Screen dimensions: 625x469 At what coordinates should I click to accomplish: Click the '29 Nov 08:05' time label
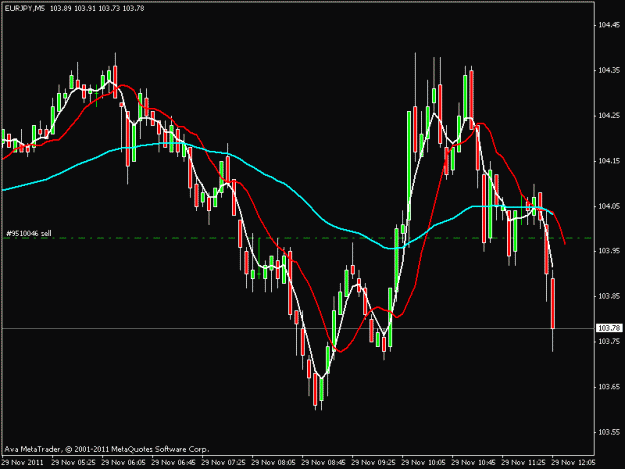(x=273, y=462)
